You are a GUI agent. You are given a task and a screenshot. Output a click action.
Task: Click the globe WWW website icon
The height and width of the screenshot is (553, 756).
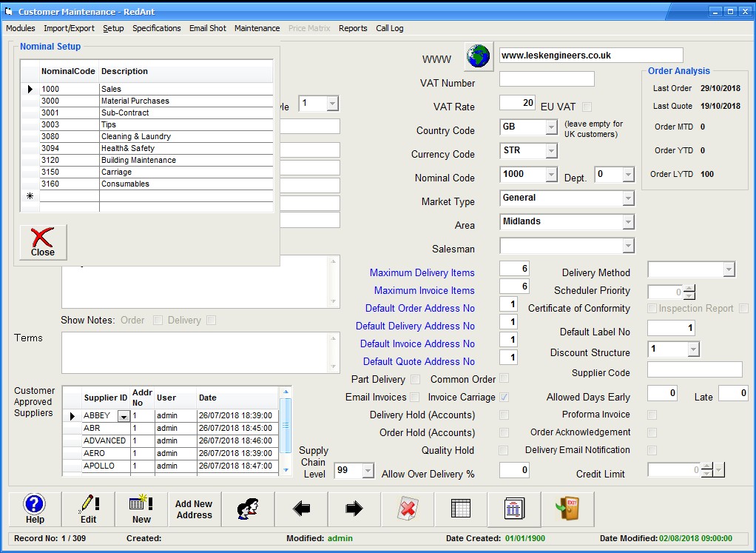click(479, 56)
